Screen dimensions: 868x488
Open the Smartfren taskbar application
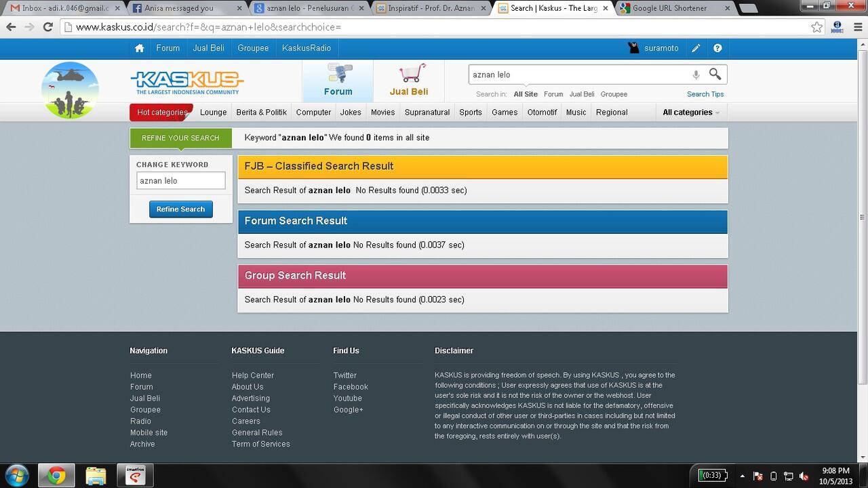[x=136, y=476]
